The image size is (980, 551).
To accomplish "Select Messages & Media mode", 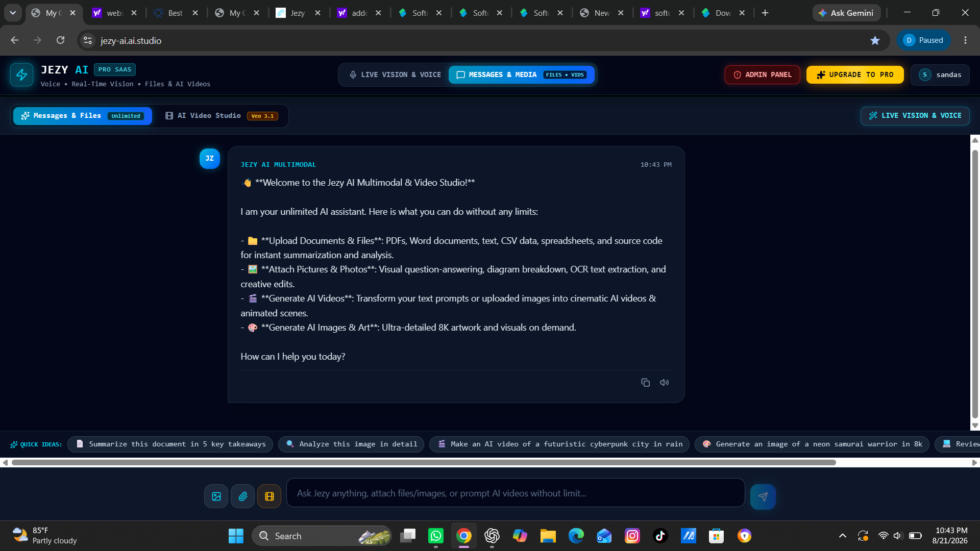I will 521,75.
